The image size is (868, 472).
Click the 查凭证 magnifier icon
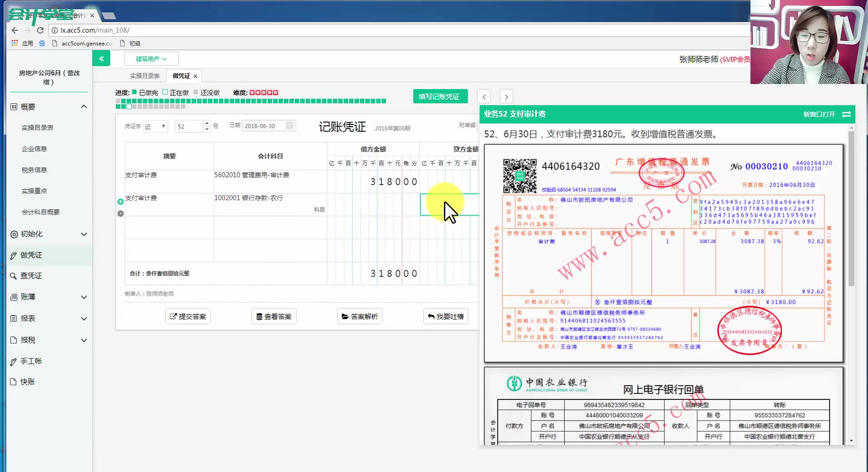click(14, 275)
